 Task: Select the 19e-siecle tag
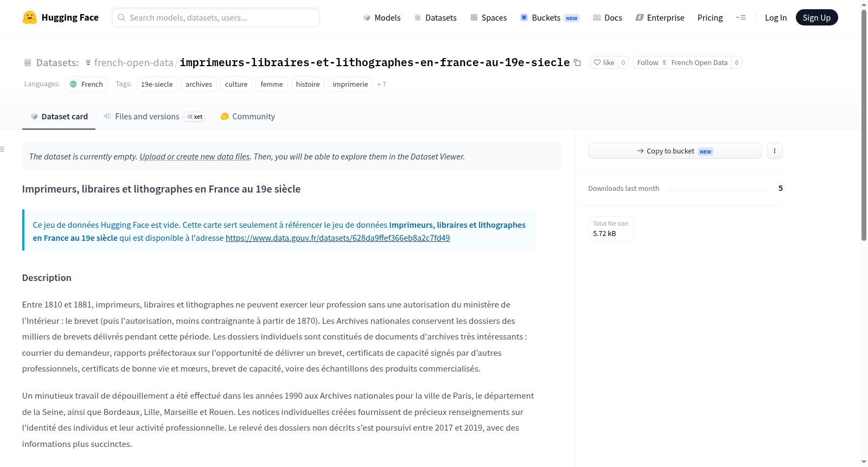pos(157,84)
